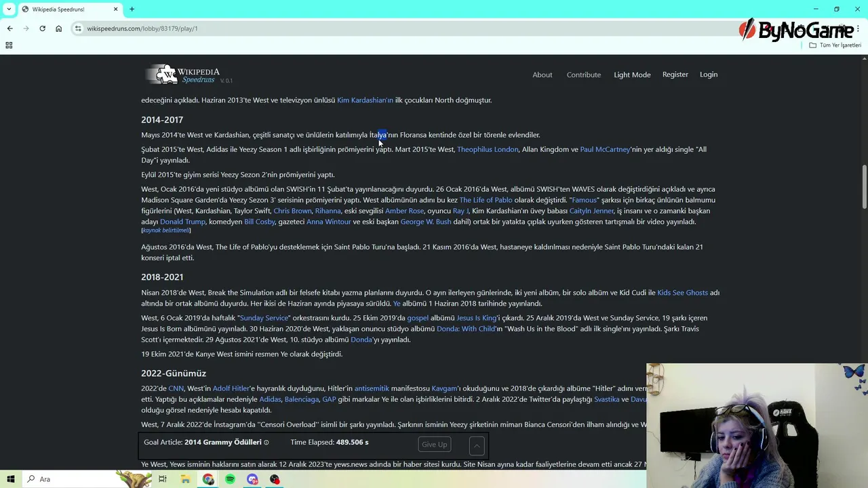Switch to Chrome in the taskbar
Screen dimensions: 868x488
coord(208,479)
